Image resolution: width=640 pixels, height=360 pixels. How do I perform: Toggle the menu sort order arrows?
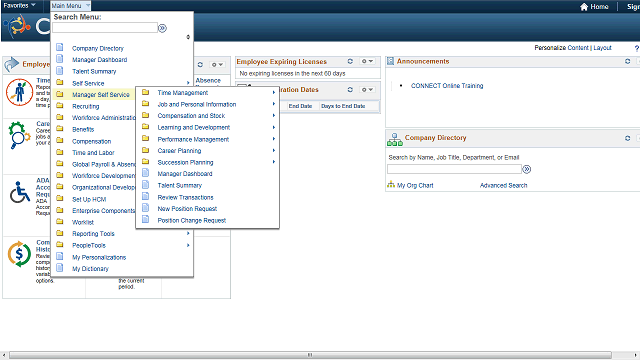(188, 37)
